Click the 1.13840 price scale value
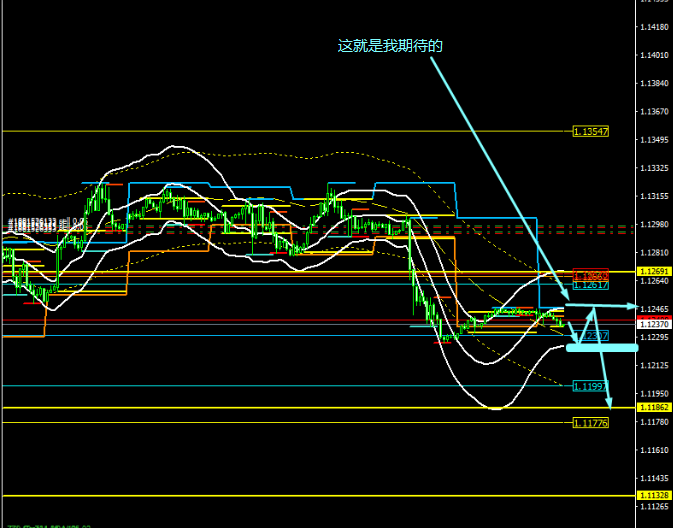Viewport: 673px width, 528px height. click(x=654, y=84)
